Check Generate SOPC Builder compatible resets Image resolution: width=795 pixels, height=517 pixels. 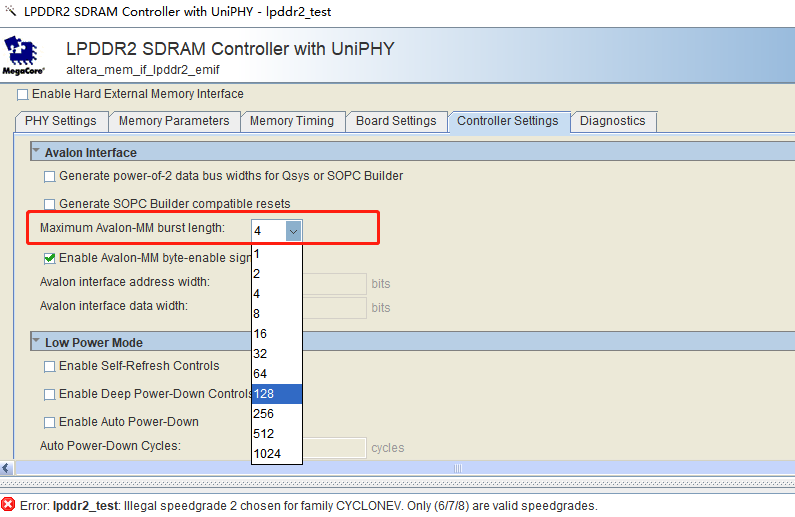point(49,204)
